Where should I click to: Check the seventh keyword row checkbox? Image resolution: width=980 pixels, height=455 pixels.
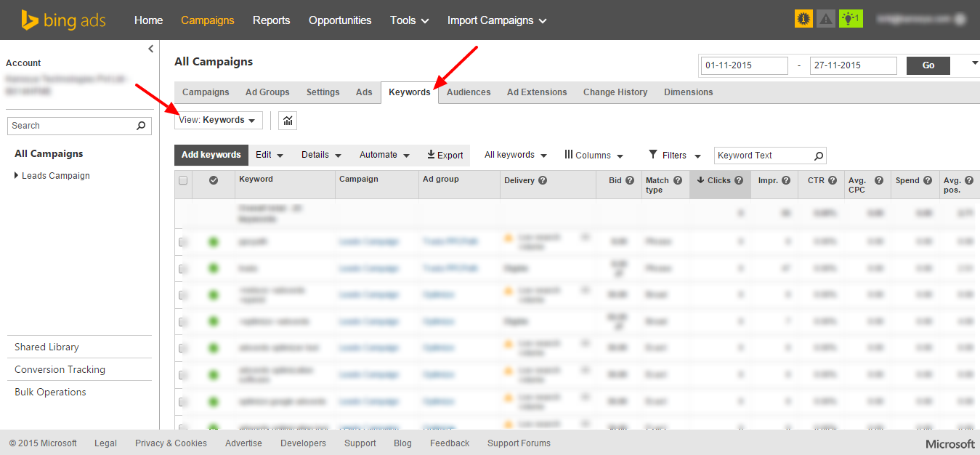[x=183, y=401]
